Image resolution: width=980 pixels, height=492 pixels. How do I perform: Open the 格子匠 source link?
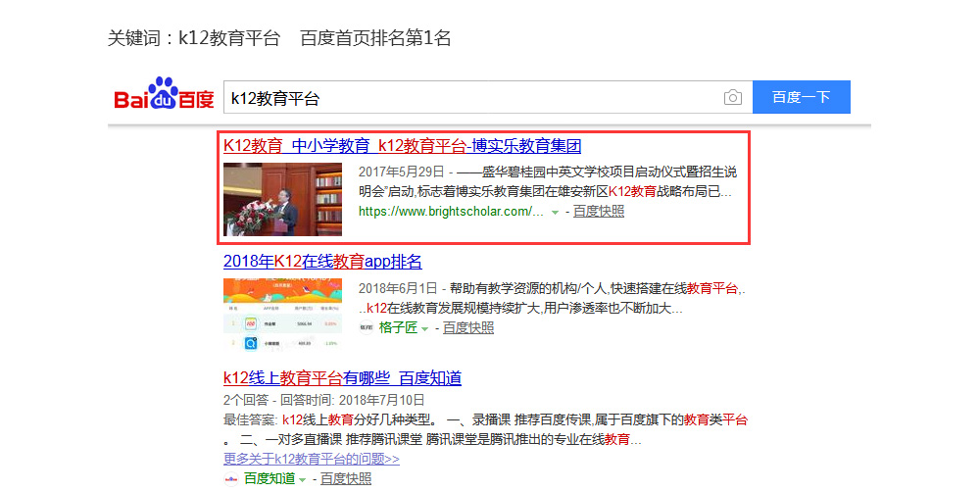(x=398, y=327)
